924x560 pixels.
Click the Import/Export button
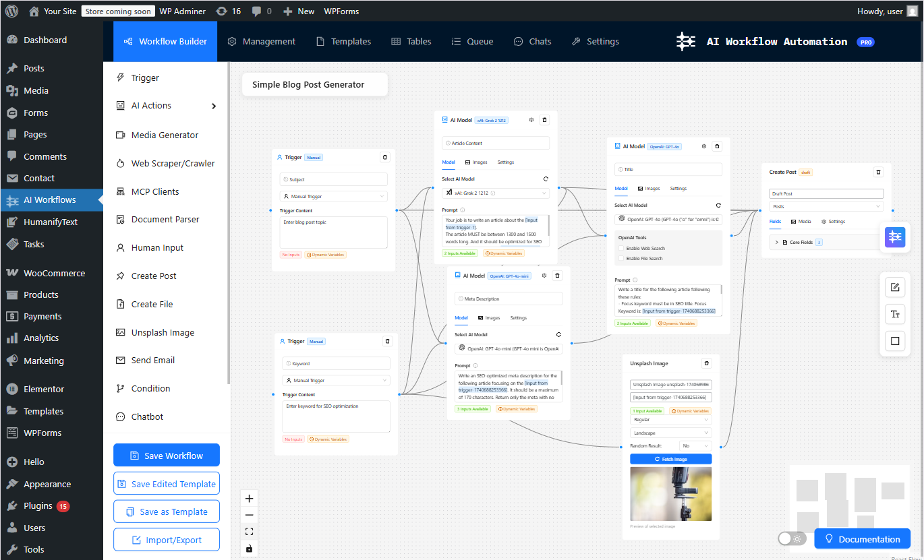coord(167,540)
